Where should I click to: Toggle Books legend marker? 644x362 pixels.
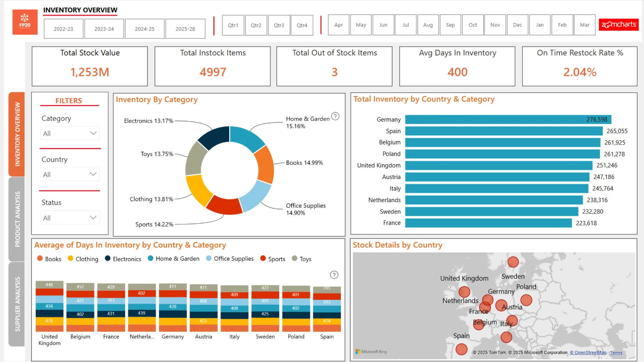(x=40, y=258)
